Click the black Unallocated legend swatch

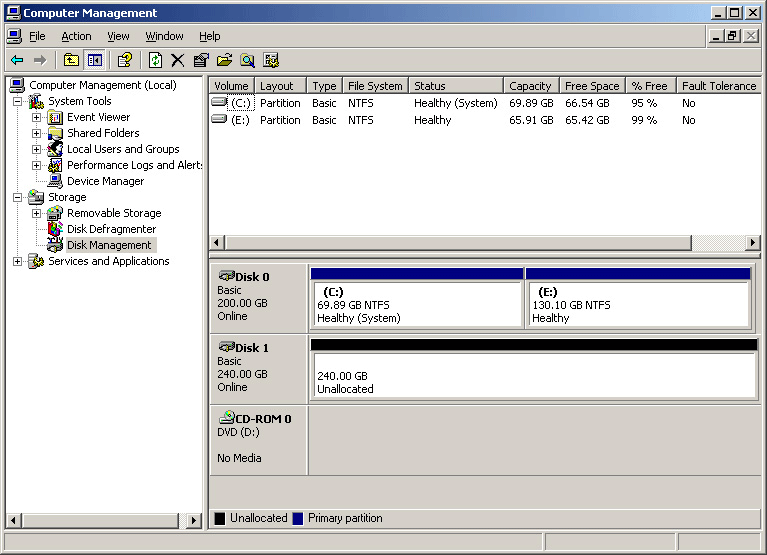[x=220, y=518]
